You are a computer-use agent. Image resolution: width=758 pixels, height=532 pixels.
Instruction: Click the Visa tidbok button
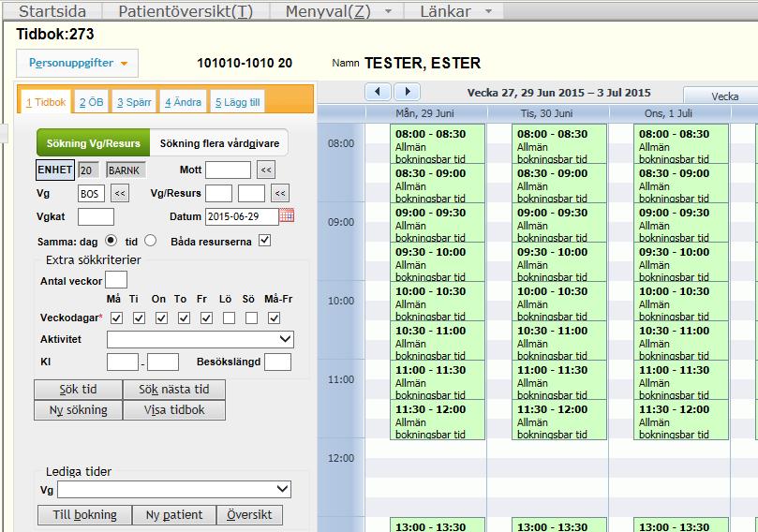tap(174, 409)
